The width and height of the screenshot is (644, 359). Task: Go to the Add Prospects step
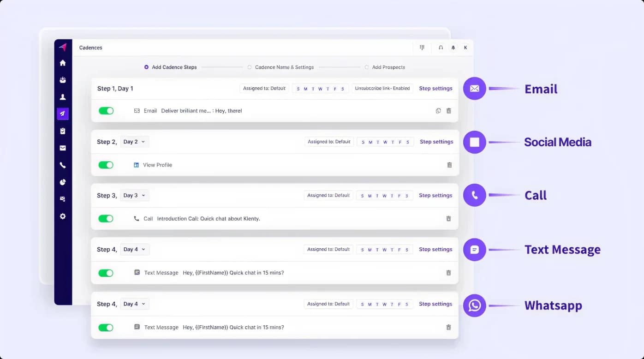click(388, 67)
